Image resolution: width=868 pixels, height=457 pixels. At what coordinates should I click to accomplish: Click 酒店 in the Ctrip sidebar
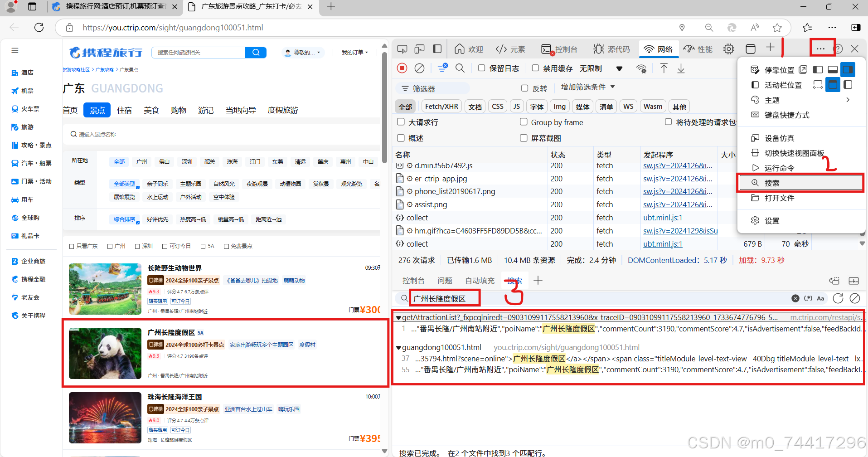27,73
